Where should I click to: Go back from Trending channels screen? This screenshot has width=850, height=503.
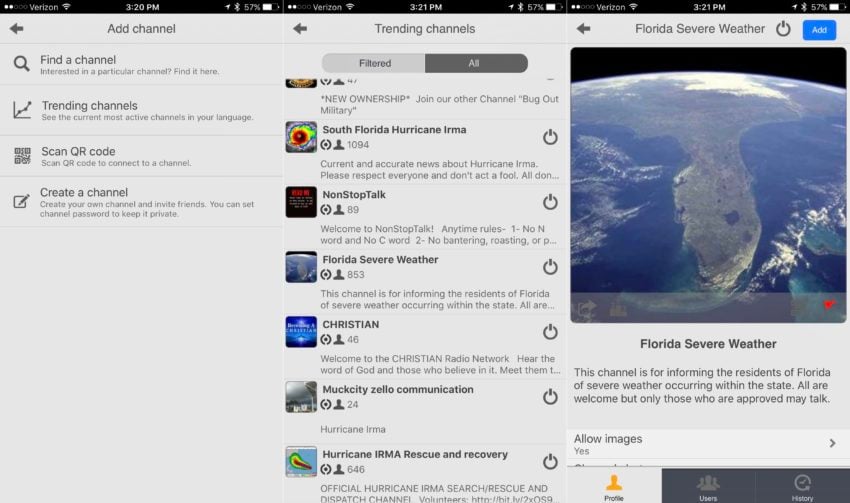point(300,28)
